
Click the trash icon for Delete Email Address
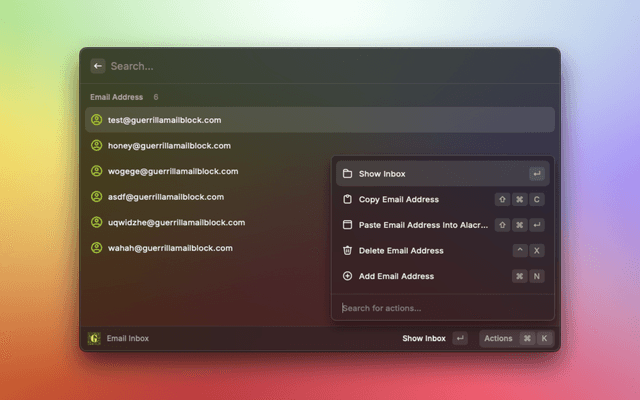[347, 251]
